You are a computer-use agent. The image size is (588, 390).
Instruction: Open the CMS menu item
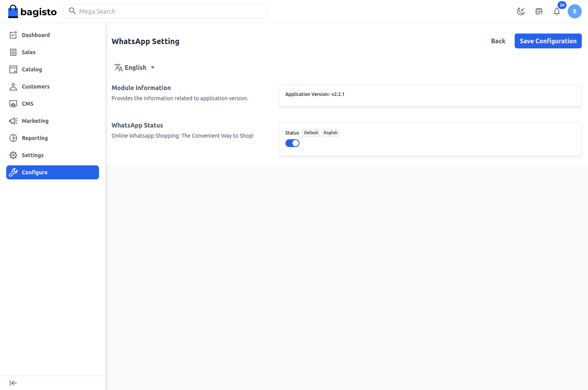click(53, 104)
